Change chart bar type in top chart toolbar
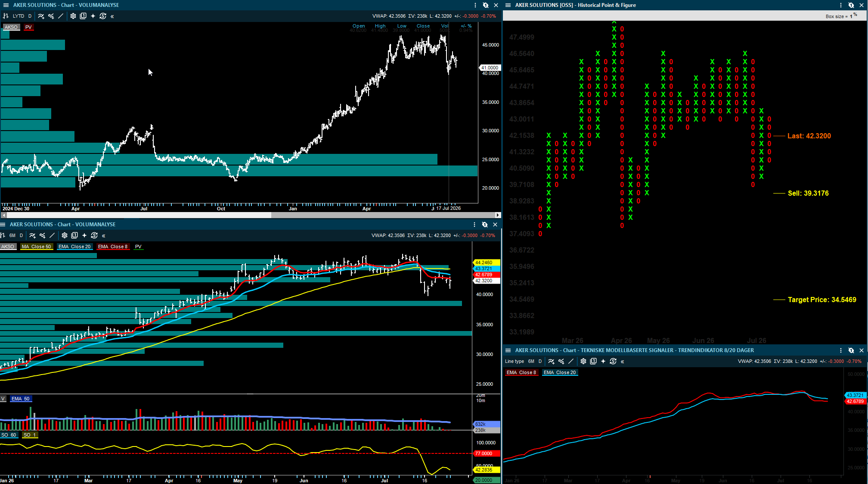The width and height of the screenshot is (868, 484). click(x=6, y=16)
